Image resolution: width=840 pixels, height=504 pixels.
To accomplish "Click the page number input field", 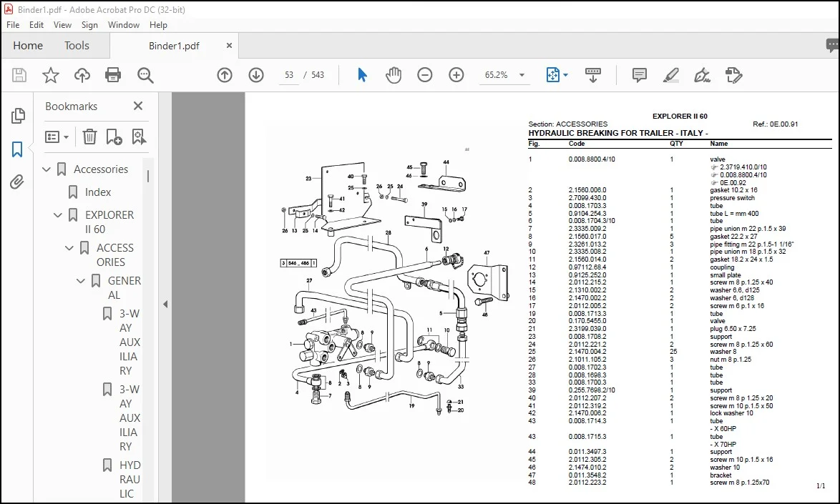I will click(289, 75).
